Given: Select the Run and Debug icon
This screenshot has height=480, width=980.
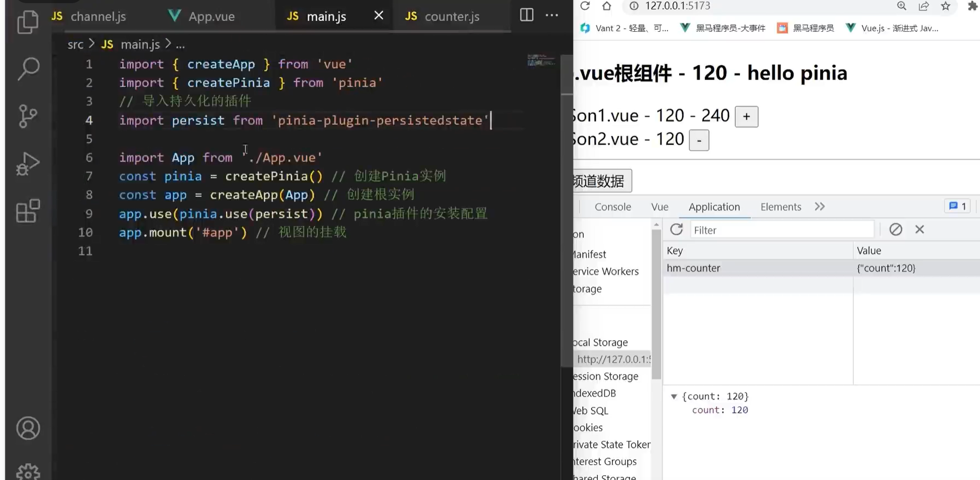Looking at the screenshot, I should [x=28, y=163].
